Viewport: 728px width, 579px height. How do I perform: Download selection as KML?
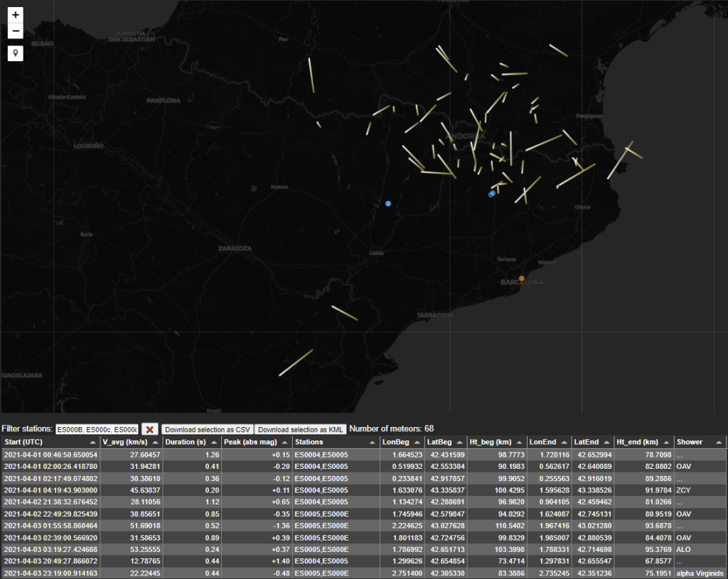click(x=300, y=429)
